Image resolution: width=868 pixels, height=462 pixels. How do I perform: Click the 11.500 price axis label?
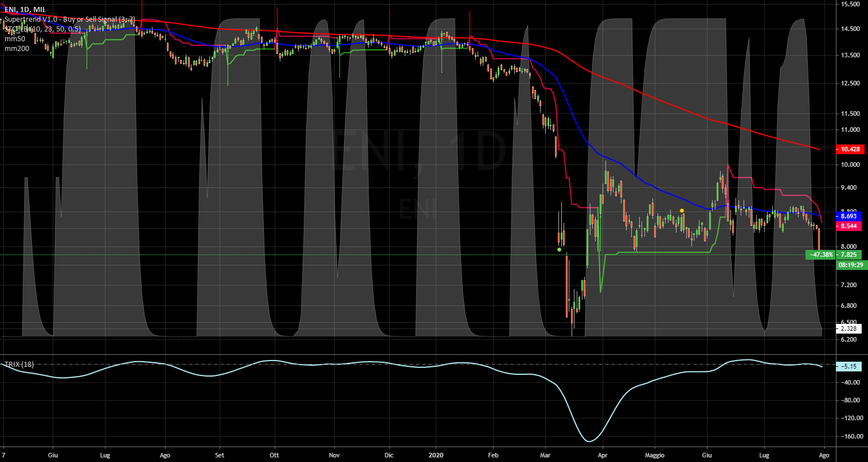tap(850, 113)
